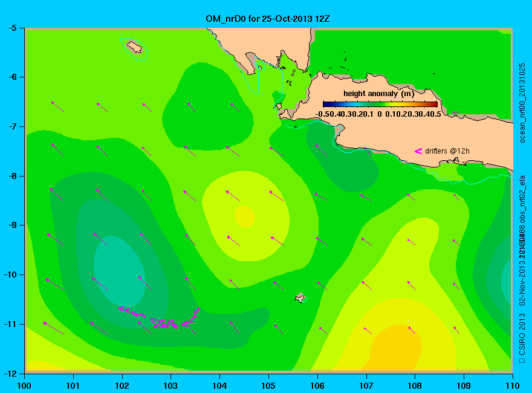Viewport: 532px width, 393px height.
Task: Click the vertical '02-Nov-2013' date text
Action: point(522,284)
